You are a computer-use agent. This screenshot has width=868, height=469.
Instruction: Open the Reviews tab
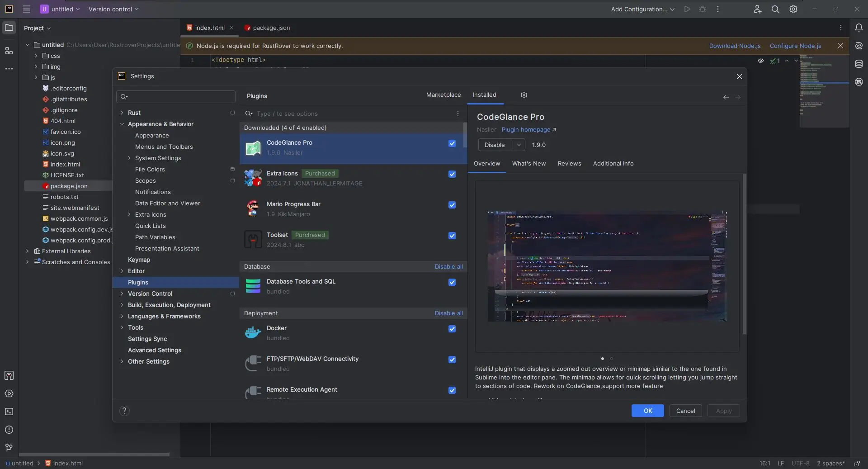click(x=569, y=164)
